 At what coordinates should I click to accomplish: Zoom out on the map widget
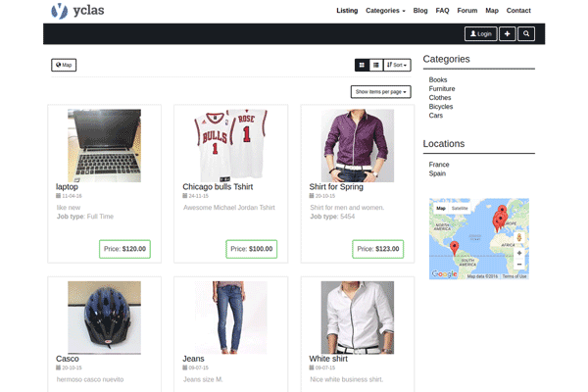coord(518,266)
